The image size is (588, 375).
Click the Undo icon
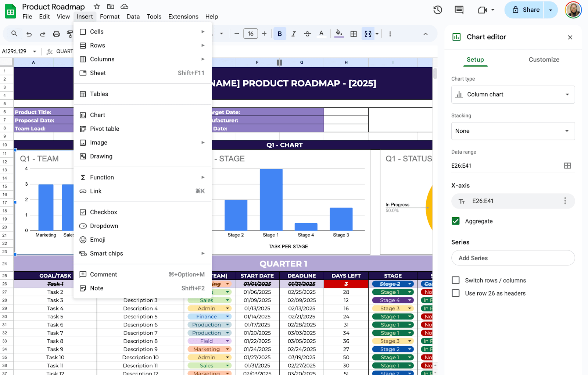29,33
